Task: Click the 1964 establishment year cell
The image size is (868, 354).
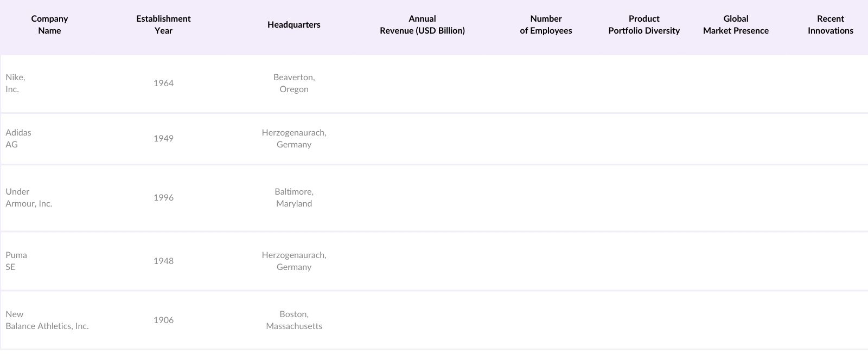Action: coord(163,83)
